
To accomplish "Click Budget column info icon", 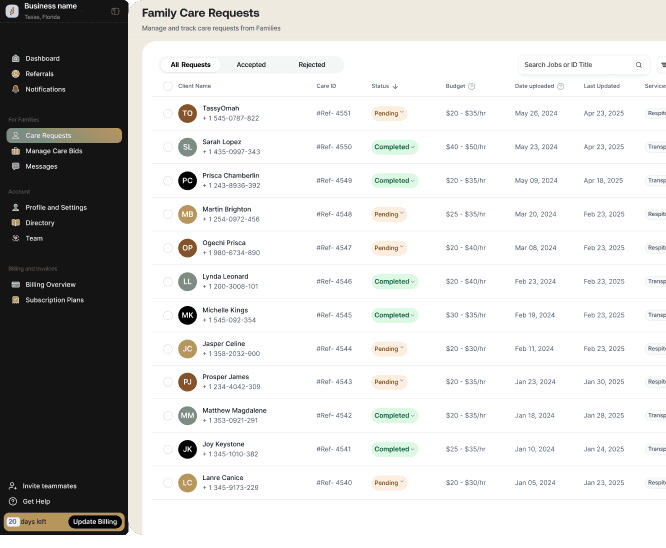I will click(x=471, y=86).
